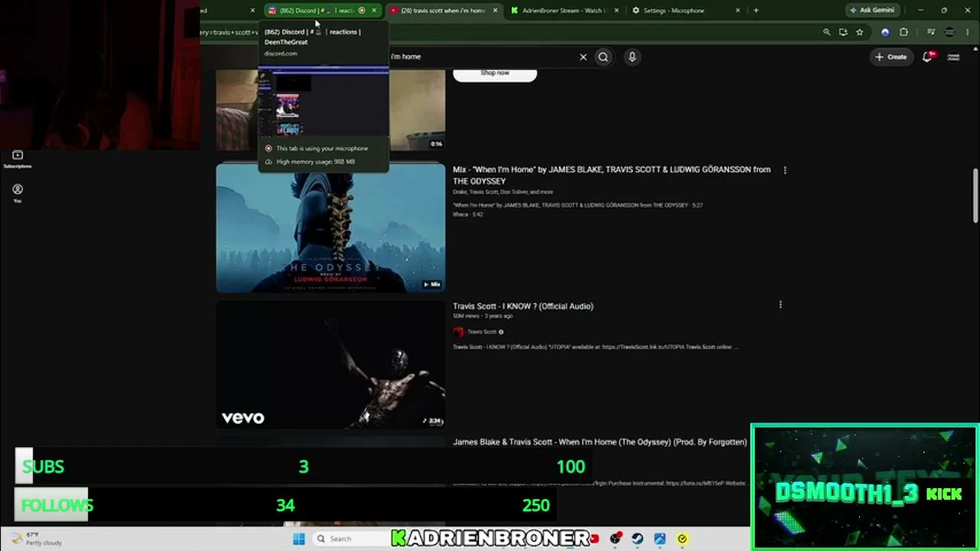Search YouTube with voice microphone
Viewport: 980px width, 551px height.
(x=632, y=57)
